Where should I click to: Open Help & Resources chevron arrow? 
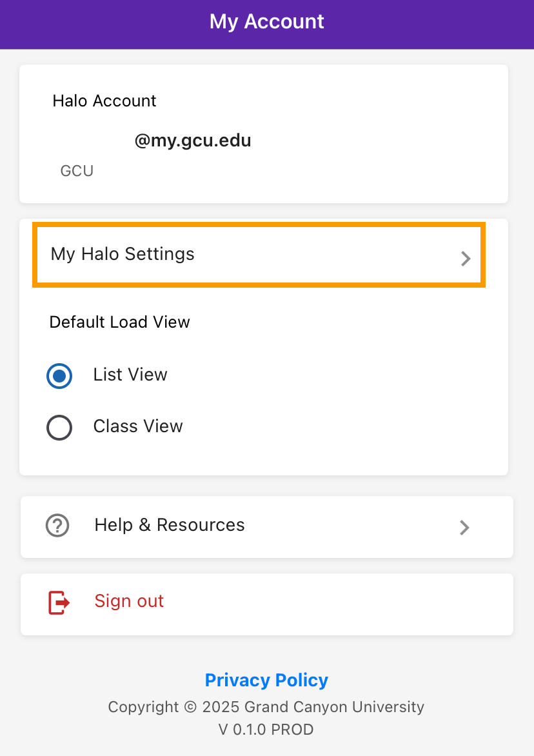pyautogui.click(x=464, y=528)
